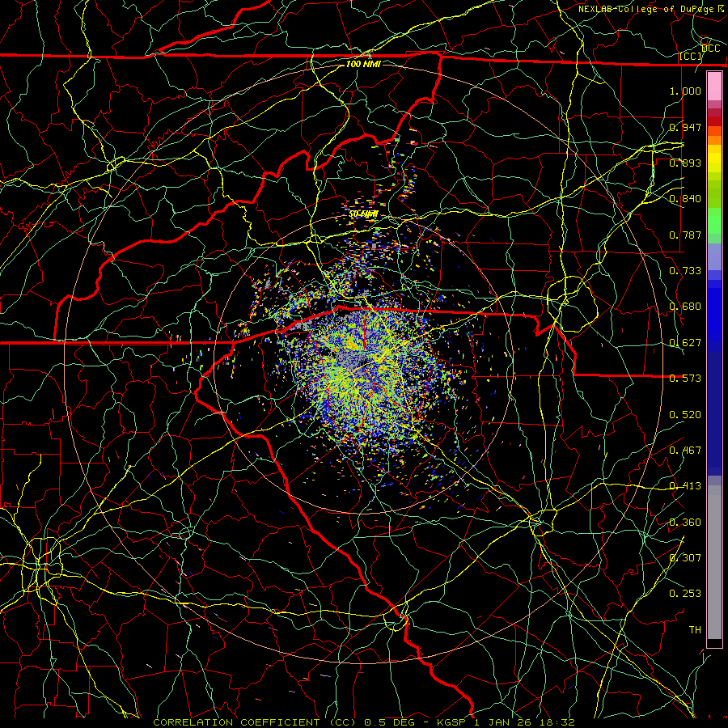Select the 0.307 scale value

coord(685,558)
